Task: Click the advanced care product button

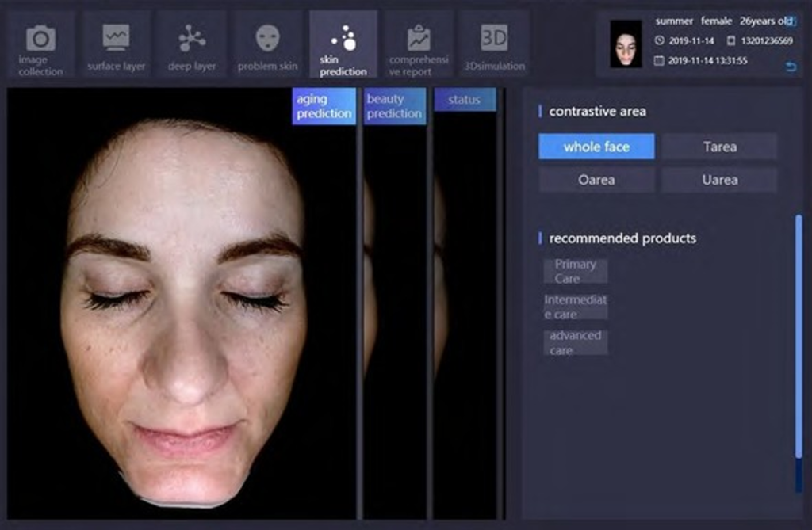Action: click(576, 342)
